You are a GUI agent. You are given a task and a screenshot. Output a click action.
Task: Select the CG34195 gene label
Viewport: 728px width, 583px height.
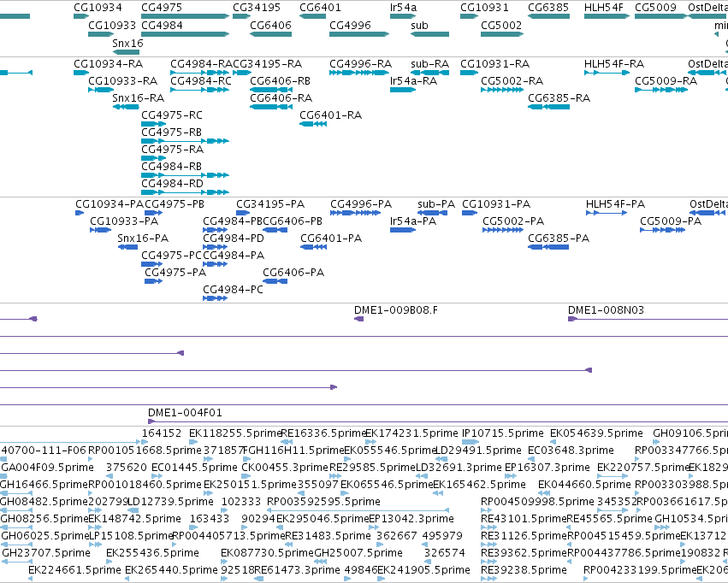click(x=257, y=8)
